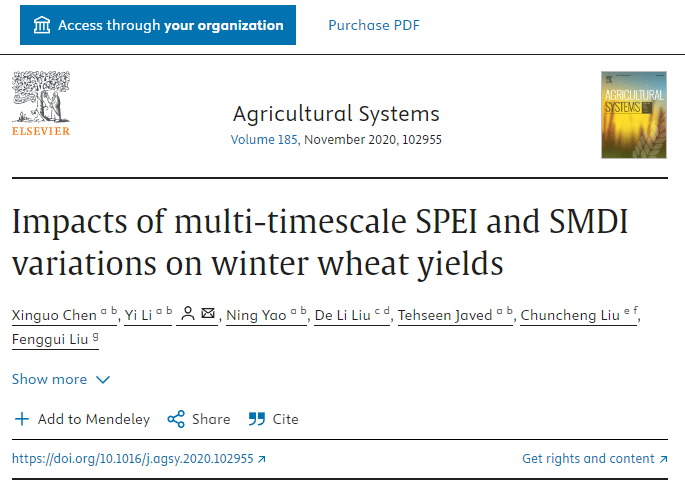Click the envelope email icon for Yi Li

coord(208,315)
